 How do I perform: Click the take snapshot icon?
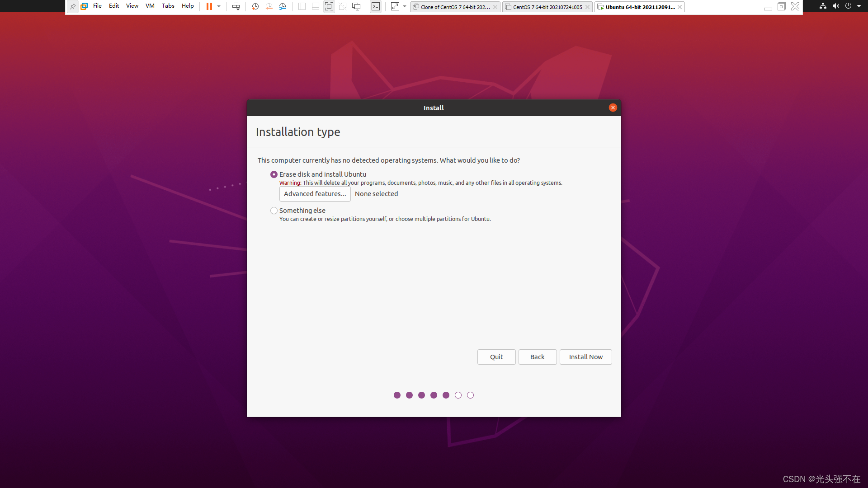click(255, 7)
